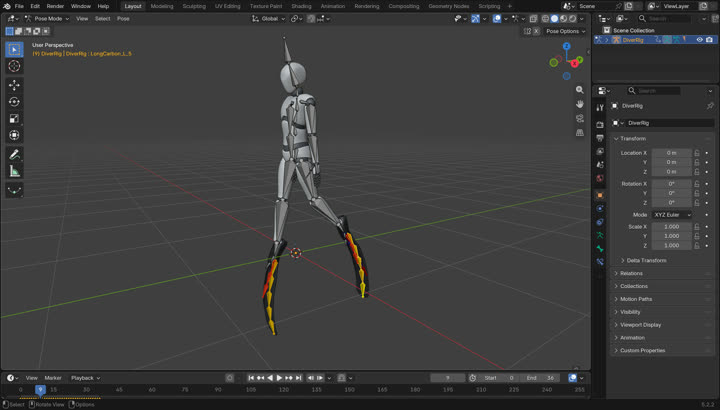Screen dimensions: 720x410
Task: Select the Scale tool
Action: (x=14, y=118)
